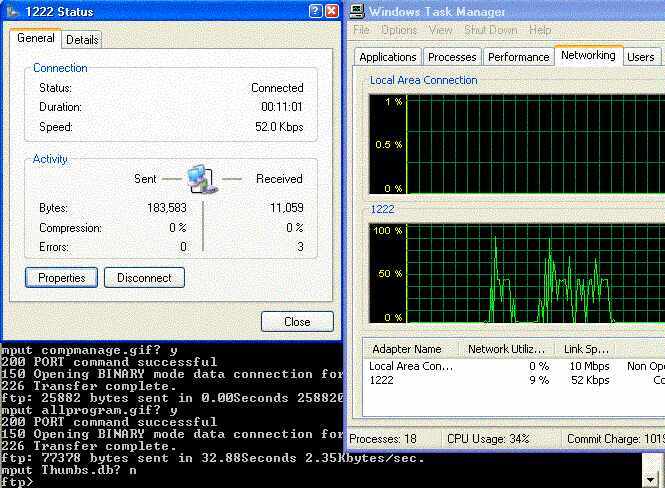Click the 1222 Status title bar icon
Viewport: 665px width, 488px height.
coord(13,11)
